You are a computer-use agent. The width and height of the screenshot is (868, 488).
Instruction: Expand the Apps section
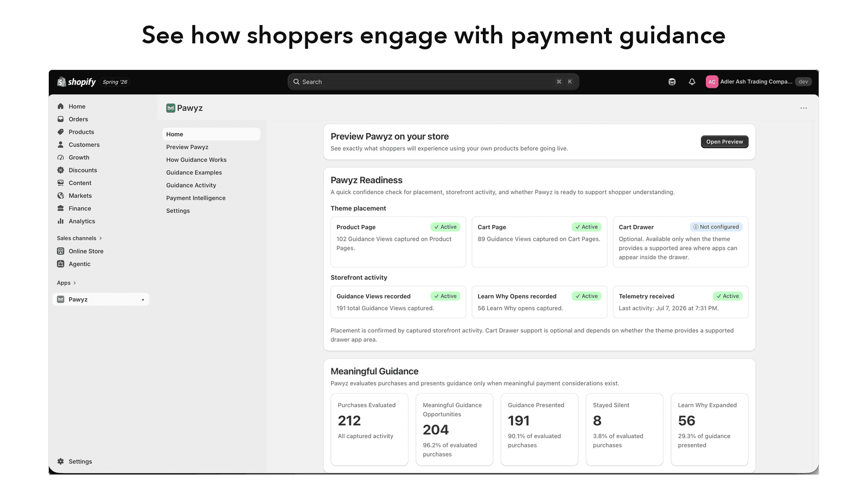[x=67, y=283]
